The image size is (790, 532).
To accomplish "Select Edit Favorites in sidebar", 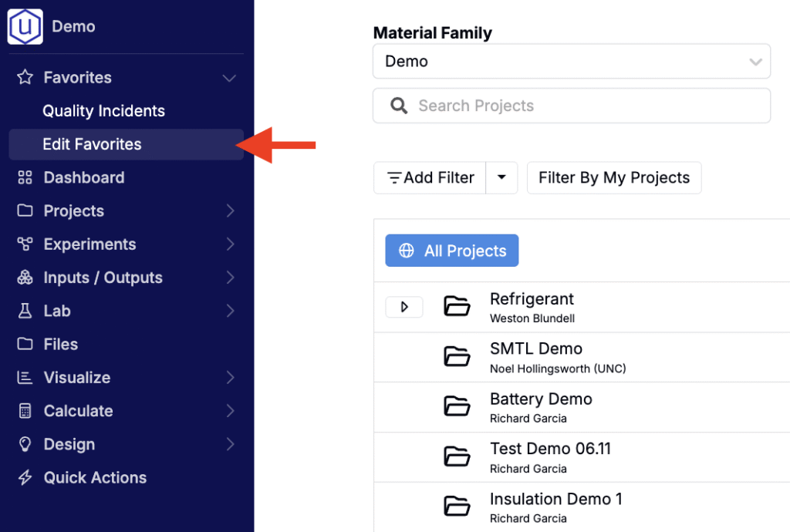I will tap(92, 144).
